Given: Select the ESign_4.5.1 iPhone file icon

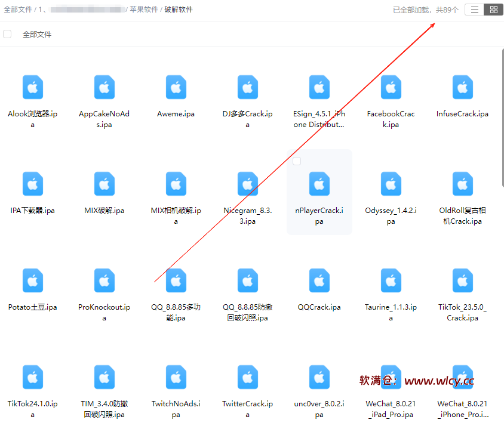Looking at the screenshot, I should point(319,87).
